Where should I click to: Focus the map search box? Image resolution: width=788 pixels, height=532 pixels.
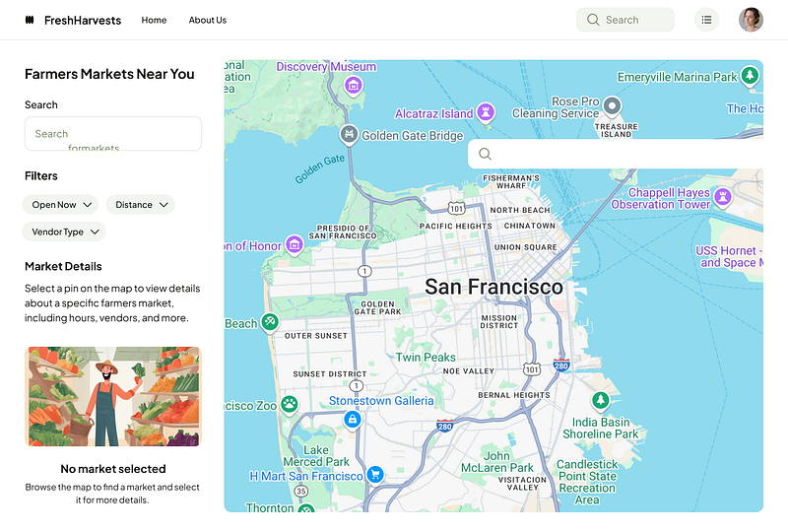tap(615, 154)
